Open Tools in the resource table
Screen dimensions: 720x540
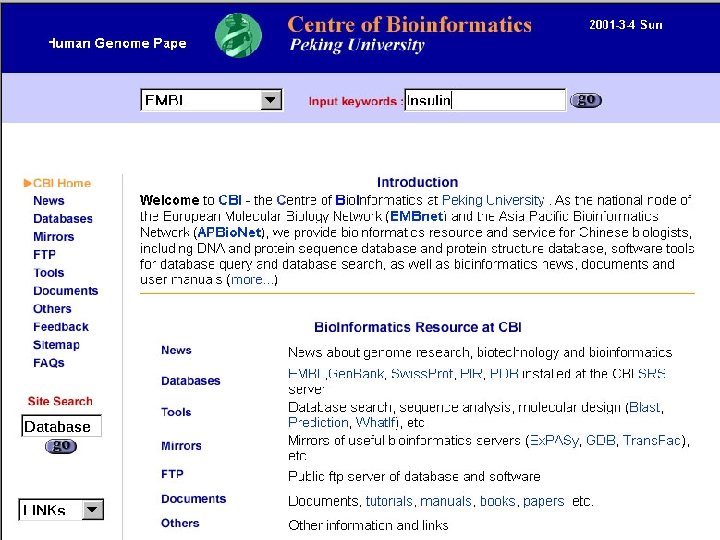[x=176, y=412]
